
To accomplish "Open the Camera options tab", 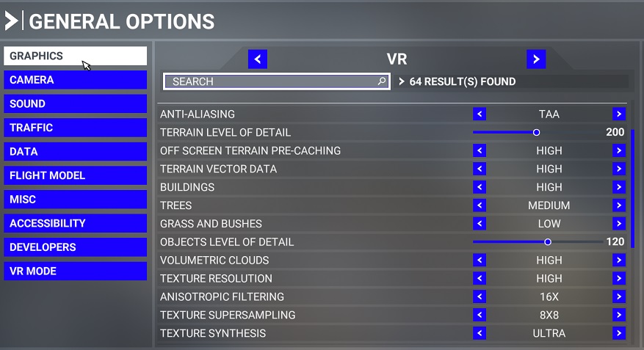I will tap(75, 80).
